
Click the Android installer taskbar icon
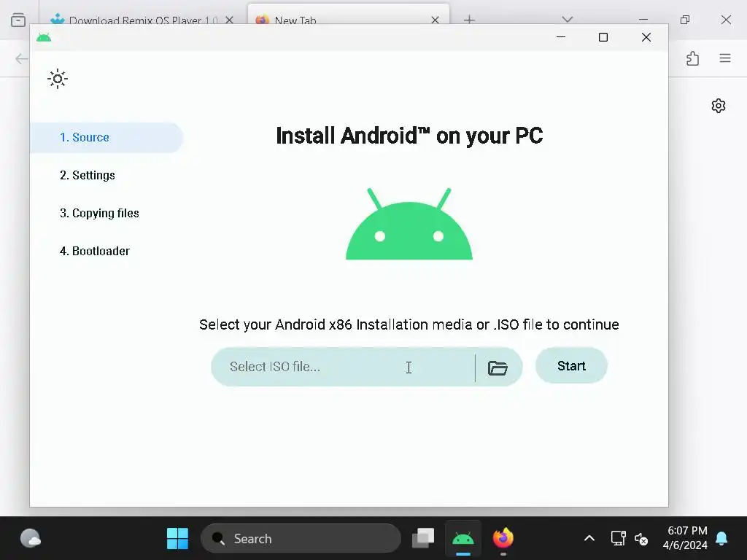tap(463, 539)
